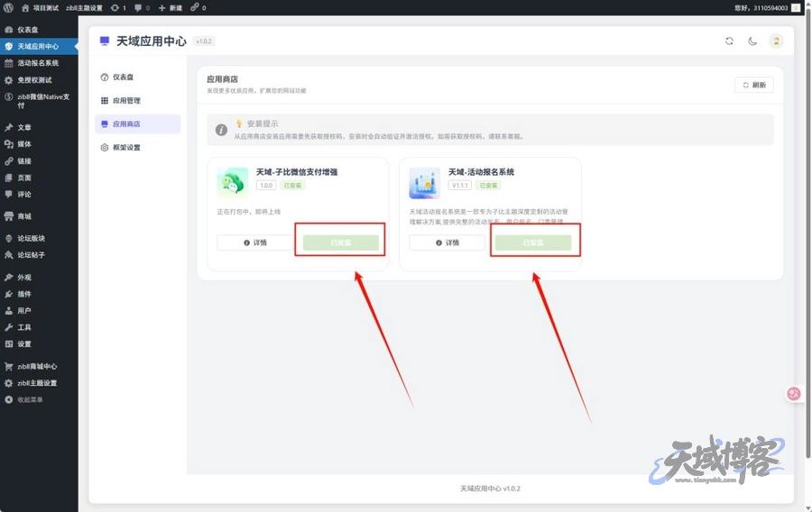The height and width of the screenshot is (512, 812).
Task: Open 活动报名系统 in the sidebar
Action: pos(39,63)
